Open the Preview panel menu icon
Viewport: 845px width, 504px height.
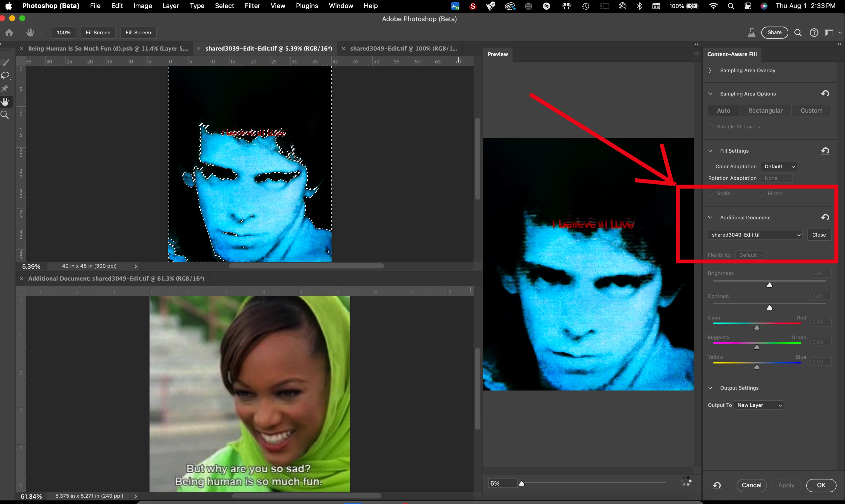696,54
